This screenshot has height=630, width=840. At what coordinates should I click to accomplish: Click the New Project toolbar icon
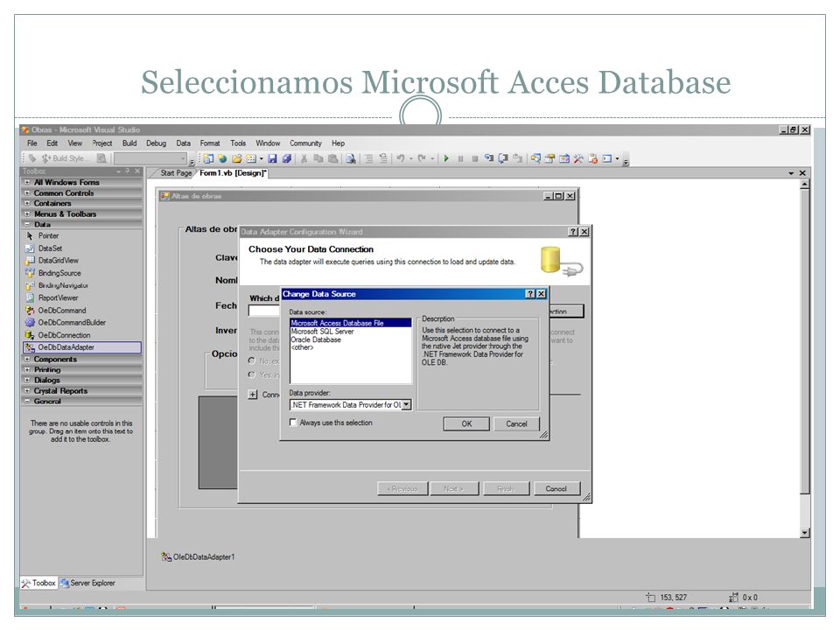click(x=208, y=158)
